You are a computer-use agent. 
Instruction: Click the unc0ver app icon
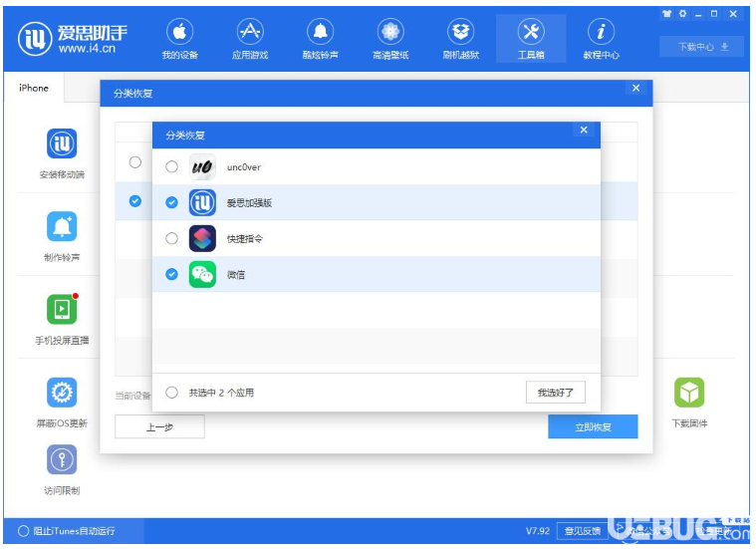point(202,167)
